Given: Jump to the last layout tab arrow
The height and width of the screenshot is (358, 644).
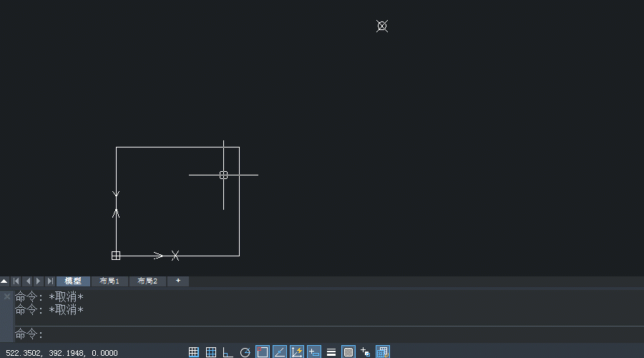Looking at the screenshot, I should pos(49,281).
